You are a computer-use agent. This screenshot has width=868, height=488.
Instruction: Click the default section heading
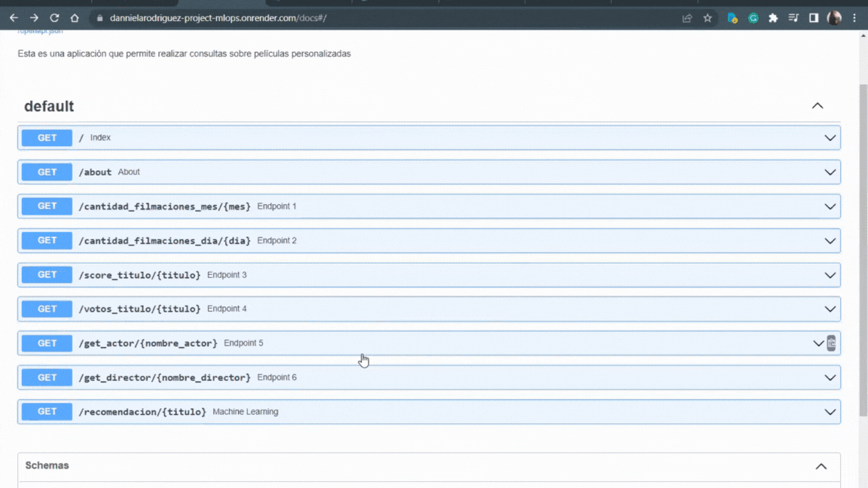point(49,106)
